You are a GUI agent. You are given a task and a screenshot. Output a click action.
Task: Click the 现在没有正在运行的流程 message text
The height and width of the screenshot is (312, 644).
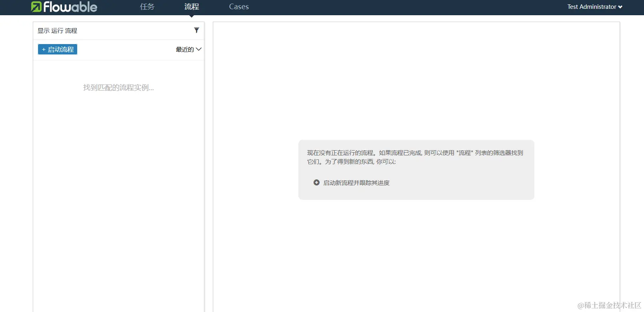(415, 157)
